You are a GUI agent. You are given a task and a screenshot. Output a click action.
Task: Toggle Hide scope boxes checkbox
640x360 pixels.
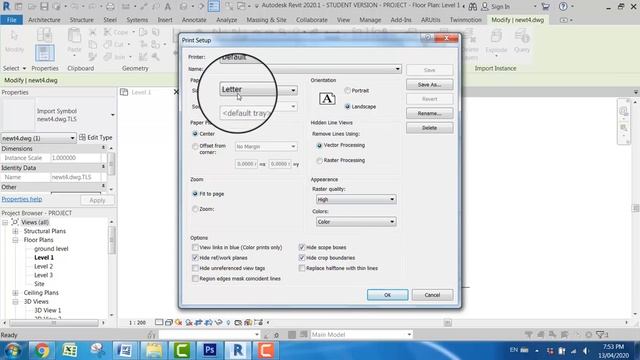302,247
